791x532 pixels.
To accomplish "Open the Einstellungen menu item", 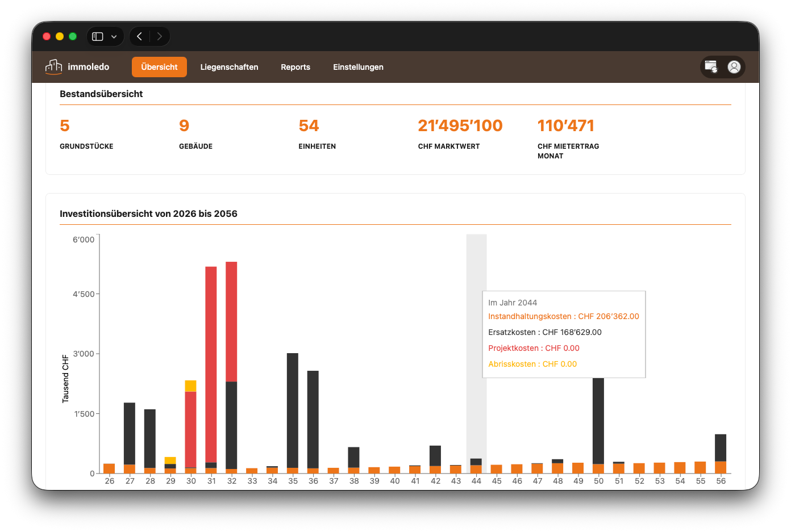I will (x=358, y=67).
